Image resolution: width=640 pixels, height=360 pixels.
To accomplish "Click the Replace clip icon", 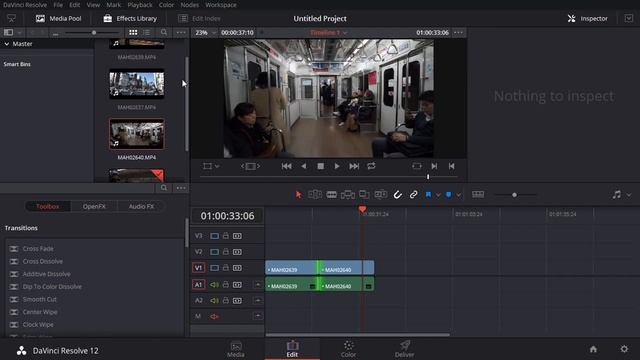I will [380, 195].
